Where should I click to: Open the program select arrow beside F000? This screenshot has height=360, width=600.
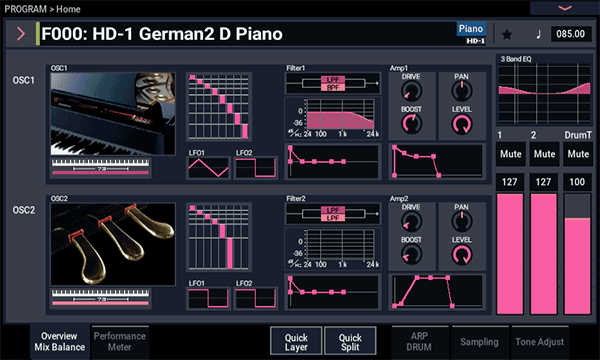pyautogui.click(x=21, y=34)
